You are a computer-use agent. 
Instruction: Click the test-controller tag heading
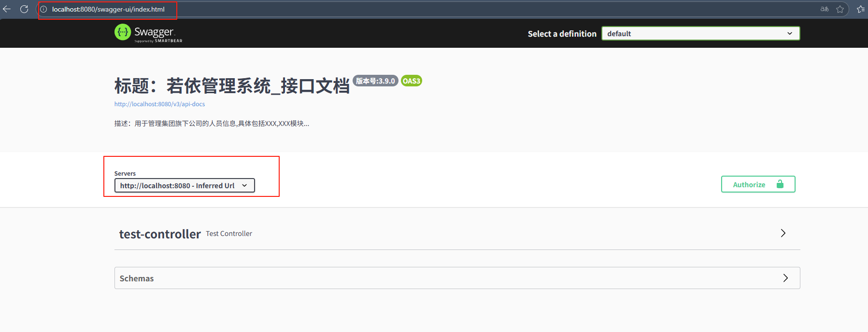click(160, 234)
